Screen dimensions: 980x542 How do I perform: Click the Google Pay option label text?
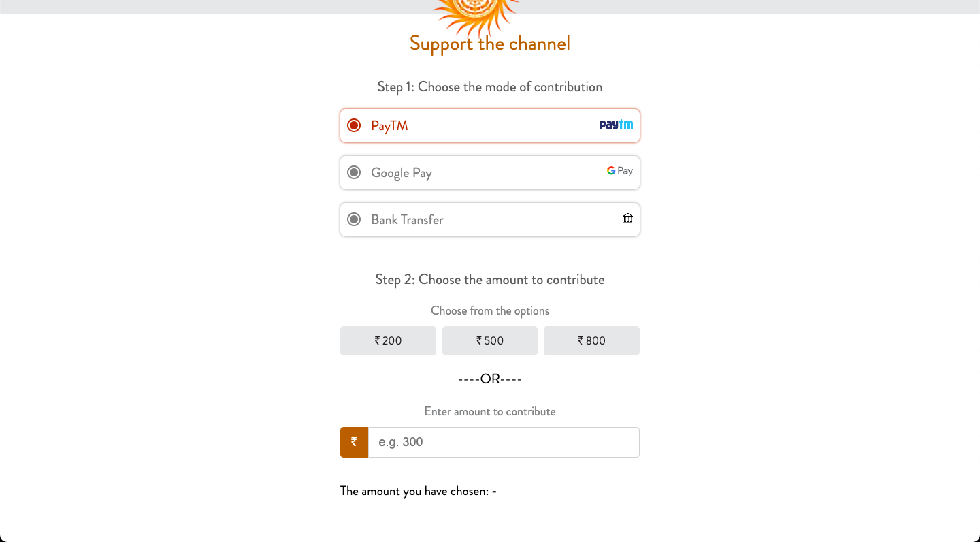[402, 173]
